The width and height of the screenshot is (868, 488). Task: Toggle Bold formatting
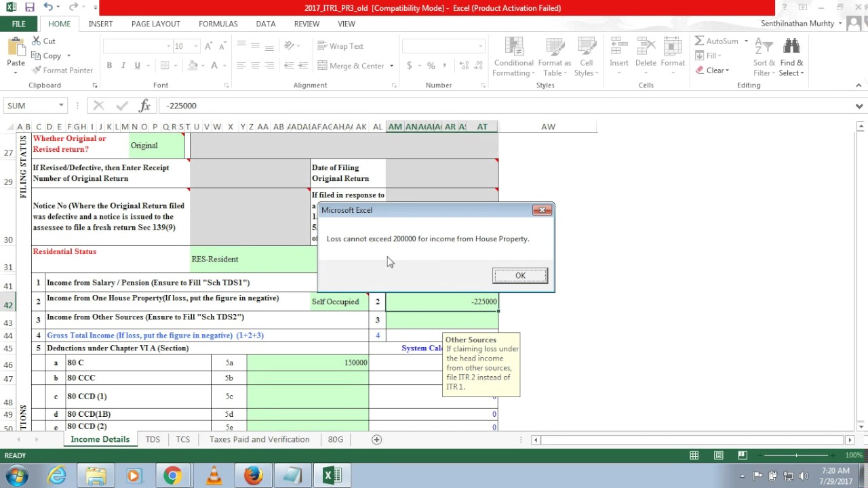pyautogui.click(x=109, y=66)
